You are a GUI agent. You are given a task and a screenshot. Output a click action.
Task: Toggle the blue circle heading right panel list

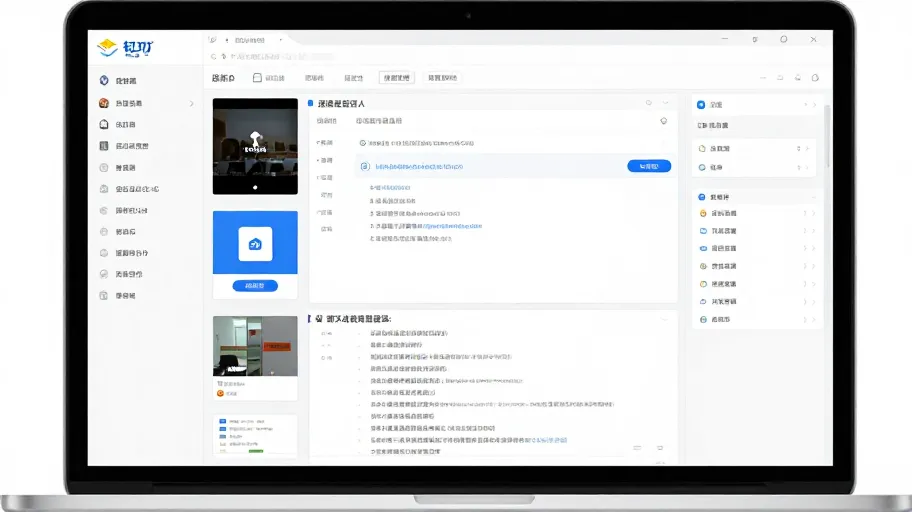pos(702,197)
